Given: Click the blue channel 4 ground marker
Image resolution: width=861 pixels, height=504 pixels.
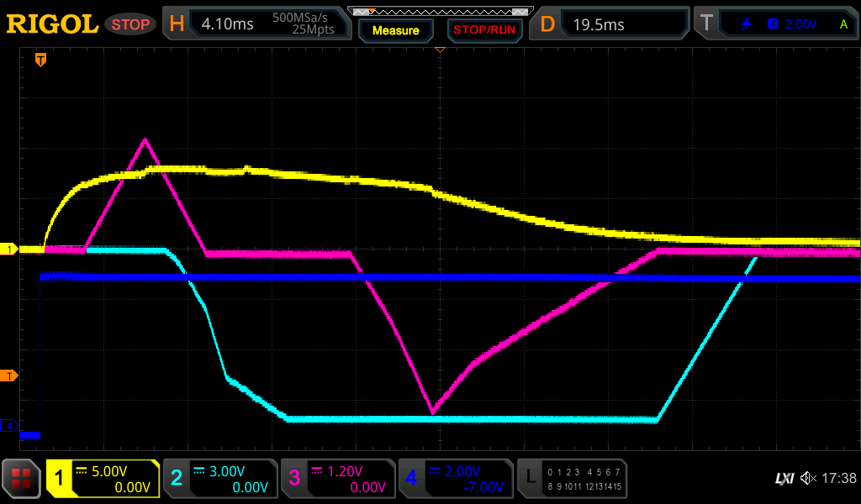Looking at the screenshot, I should pyautogui.click(x=9, y=426).
